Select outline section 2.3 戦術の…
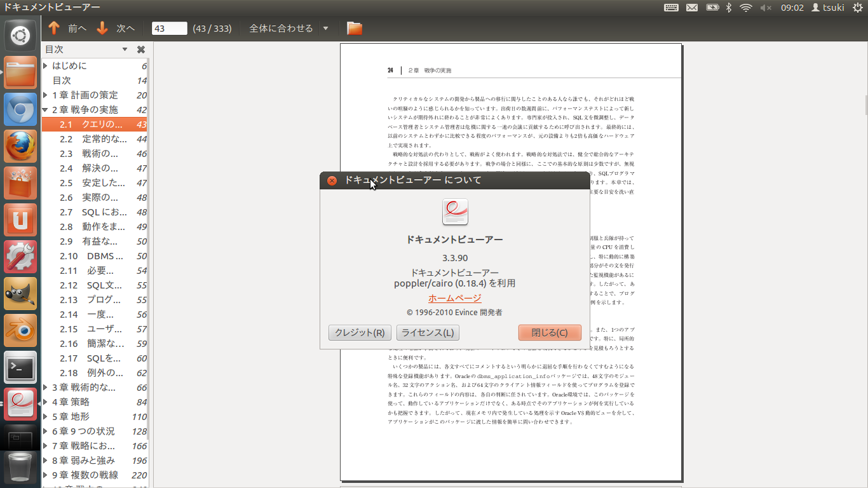This screenshot has height=488, width=868. click(95, 154)
